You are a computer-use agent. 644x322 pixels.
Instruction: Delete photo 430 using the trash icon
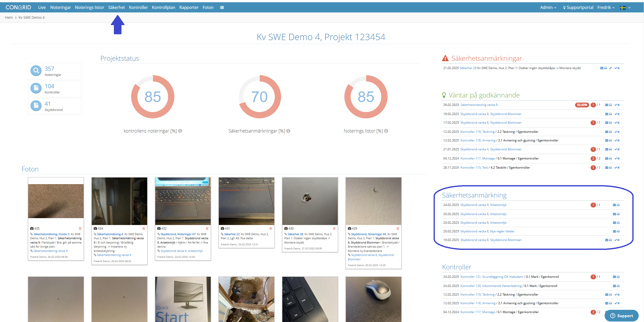tap(334, 229)
